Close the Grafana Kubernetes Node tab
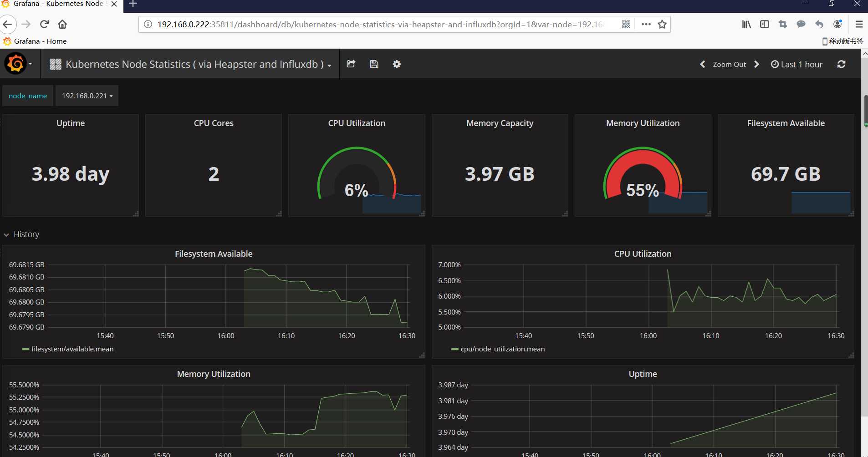Screen dimensions: 868x457 pyautogui.click(x=114, y=4)
